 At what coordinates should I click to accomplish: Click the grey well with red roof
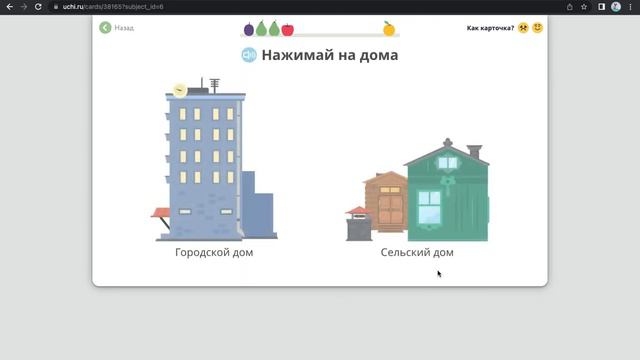pyautogui.click(x=359, y=224)
